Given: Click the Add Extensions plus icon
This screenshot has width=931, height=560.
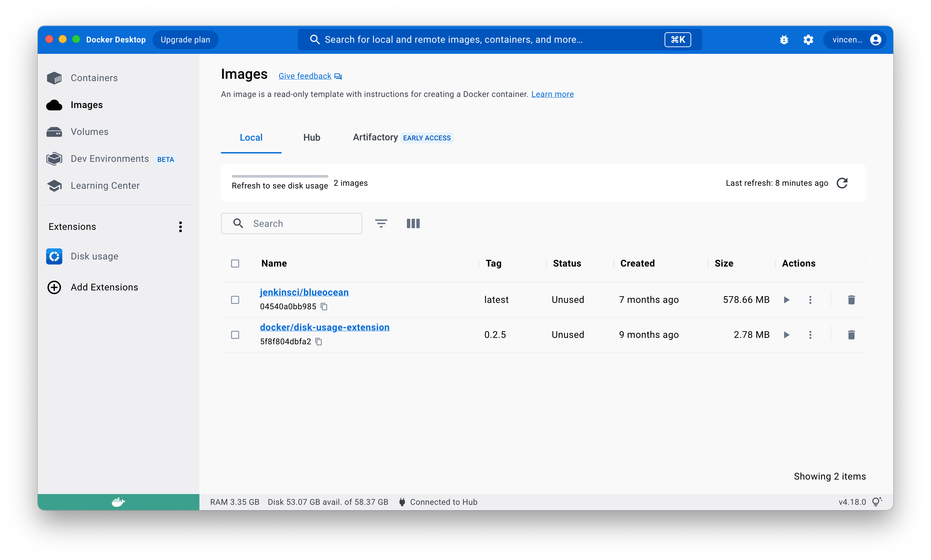Looking at the screenshot, I should coord(54,287).
